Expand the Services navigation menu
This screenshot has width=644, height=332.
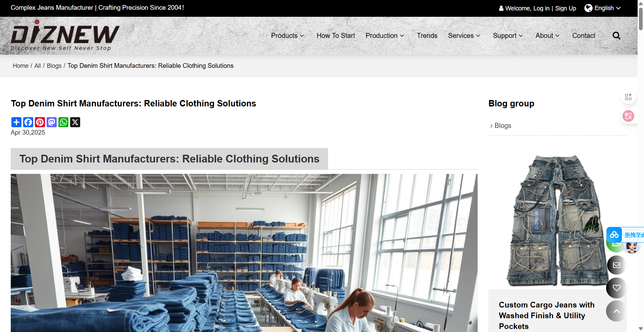point(464,36)
